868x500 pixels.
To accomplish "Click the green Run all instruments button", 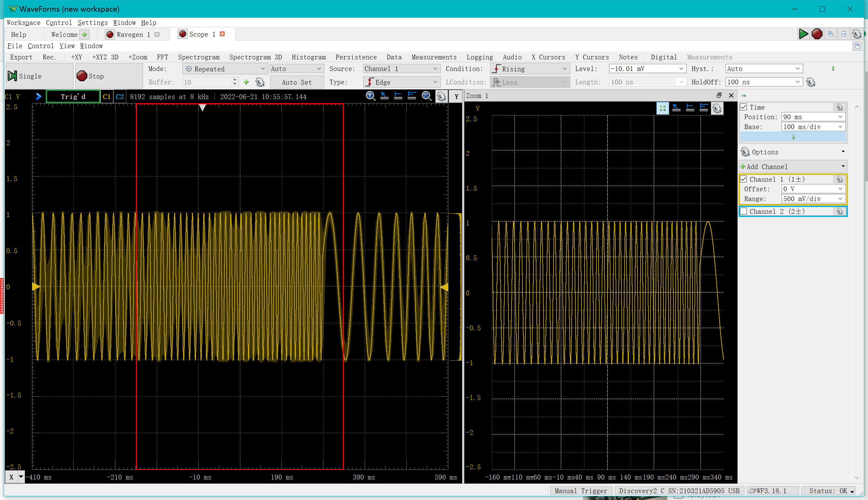I will (x=803, y=34).
